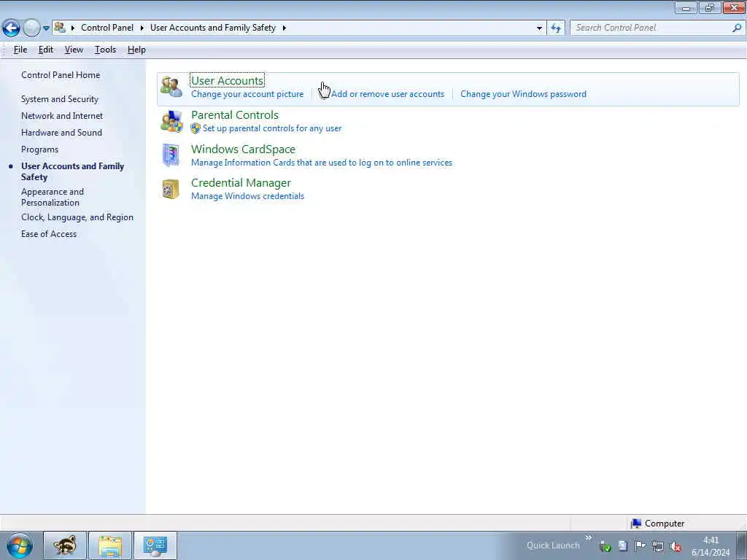Open Hardware and Sound category
The height and width of the screenshot is (560, 747).
coord(61,133)
